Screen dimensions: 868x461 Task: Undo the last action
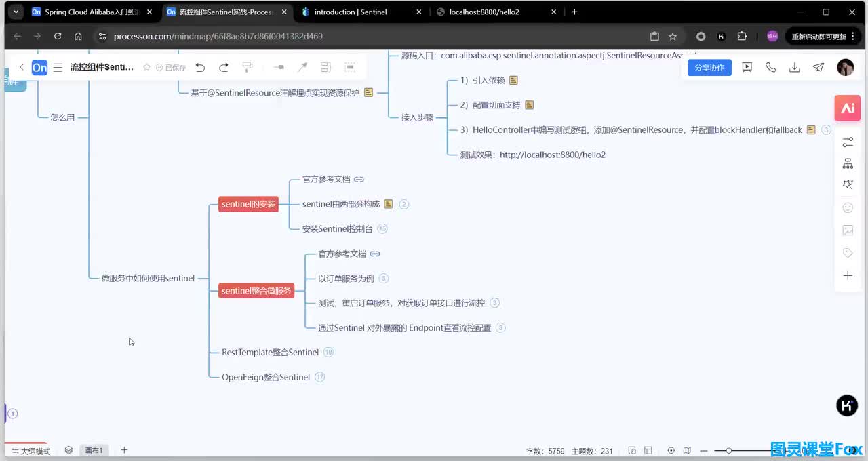(200, 67)
